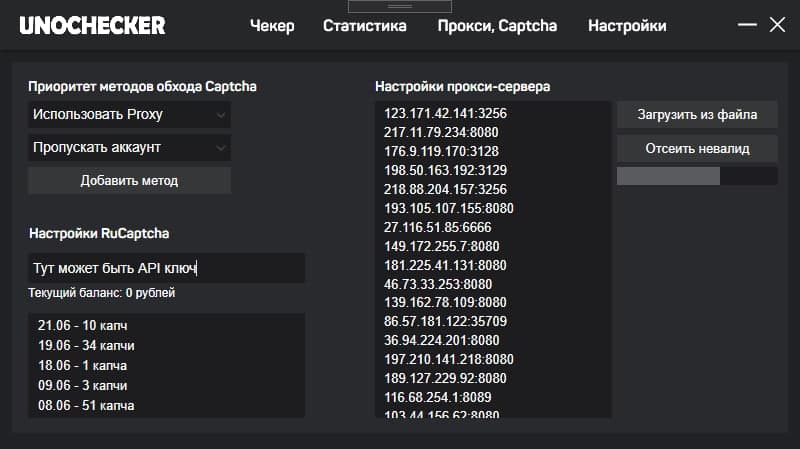Click the Отсеить невалид button
This screenshot has width=800, height=449.
tap(697, 148)
